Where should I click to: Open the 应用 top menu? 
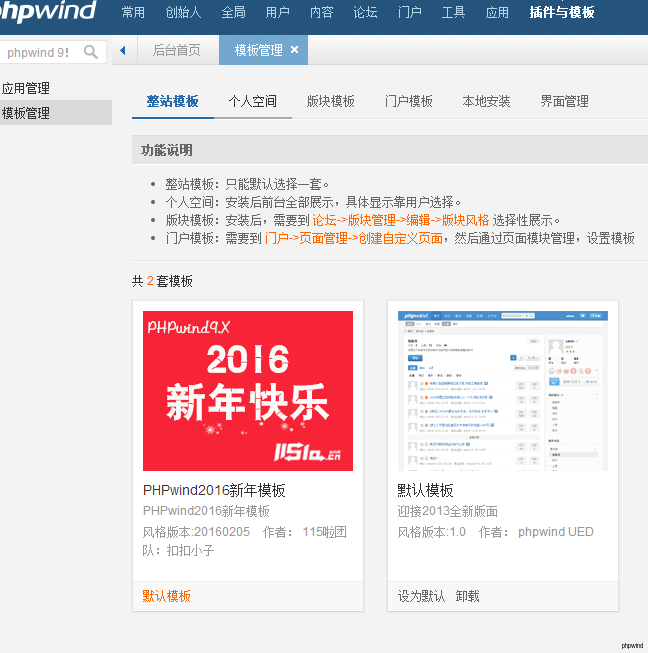click(x=497, y=12)
